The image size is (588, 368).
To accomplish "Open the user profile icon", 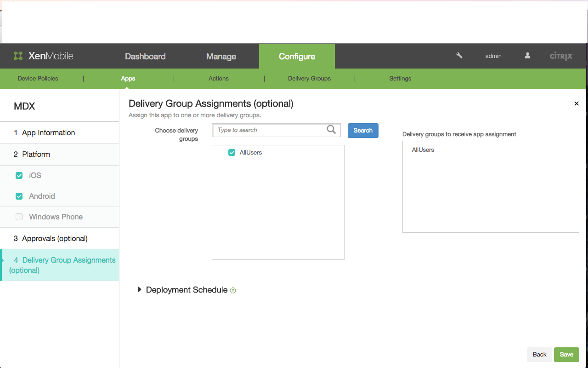I will 527,56.
